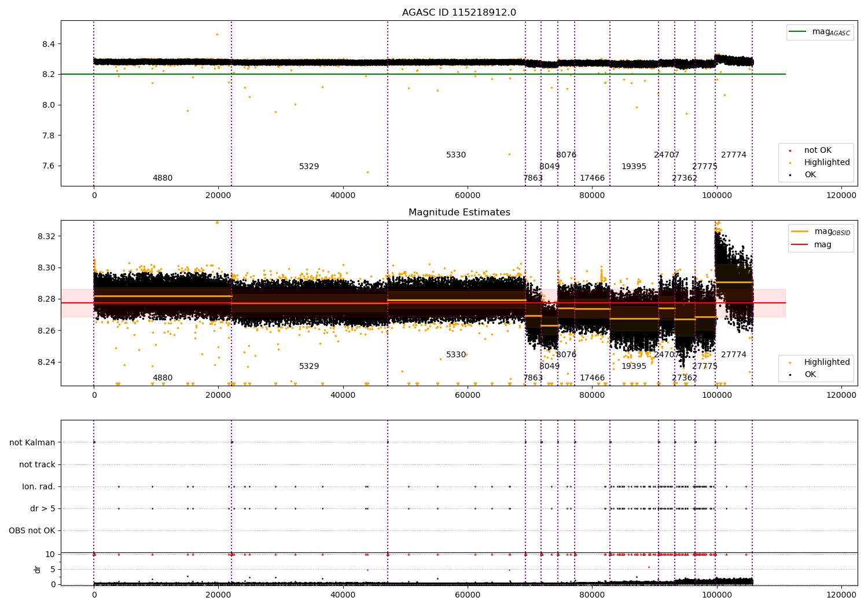Screen dimensions: 868x608
Task: Click x-axis tick 20000 under the bottom plot
Action: point(218,595)
